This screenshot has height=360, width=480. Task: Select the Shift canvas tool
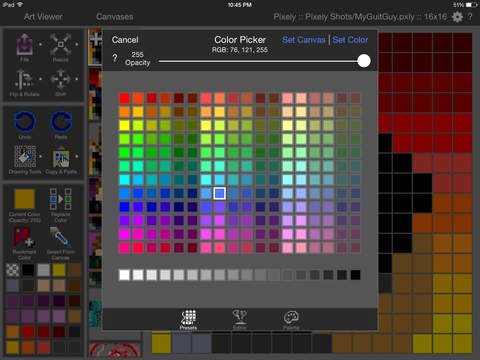coord(60,80)
